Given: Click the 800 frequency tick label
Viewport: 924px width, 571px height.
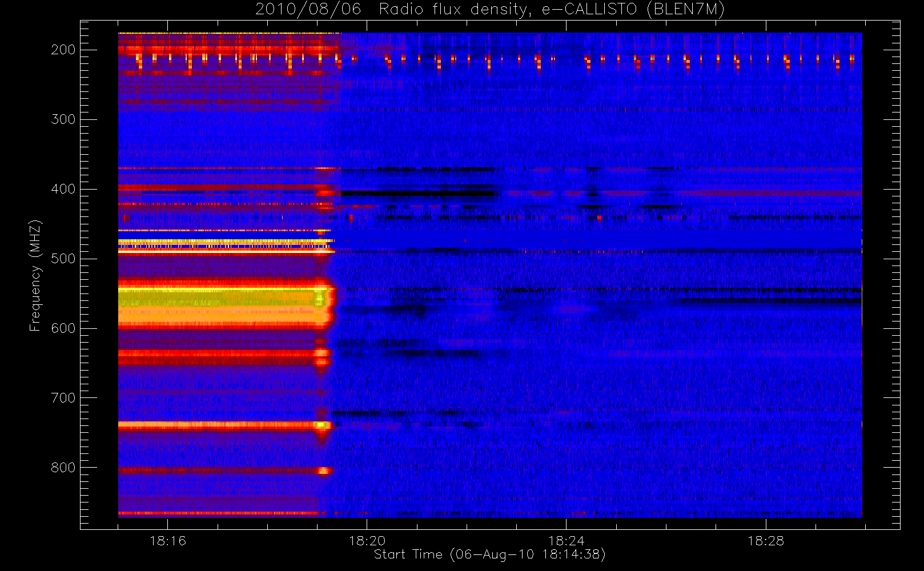Looking at the screenshot, I should [63, 468].
